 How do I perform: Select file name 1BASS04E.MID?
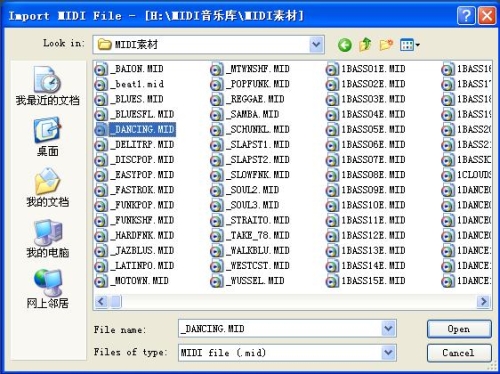(373, 114)
